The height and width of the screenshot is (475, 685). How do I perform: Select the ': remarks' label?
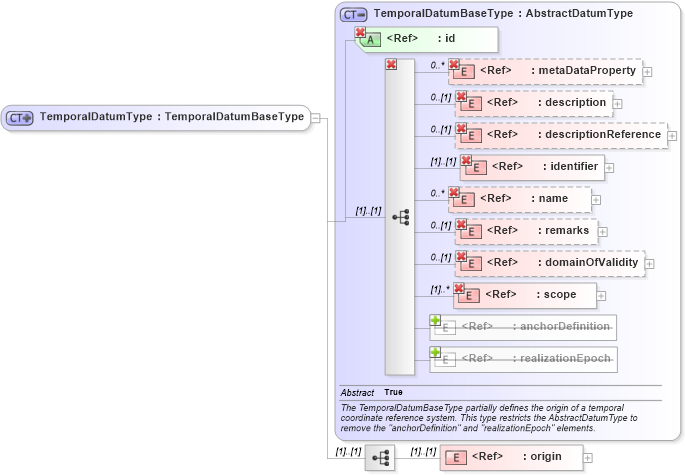[x=564, y=230]
